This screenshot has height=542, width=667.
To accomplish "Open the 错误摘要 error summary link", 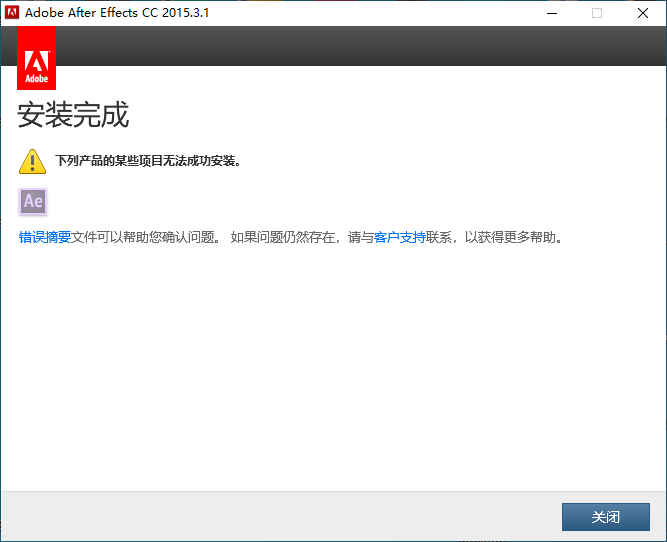I will (45, 237).
